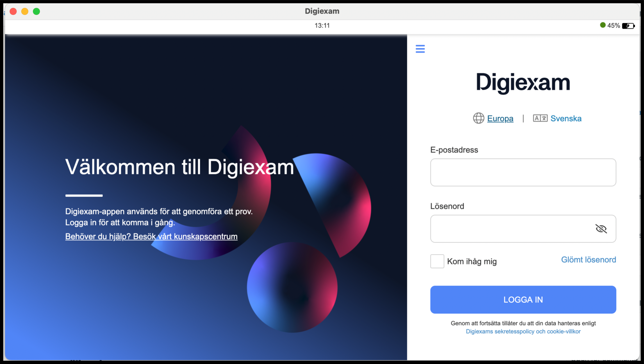
Task: Open Digiexams sekretesspolicy och cookie-villkor link
Action: [523, 331]
